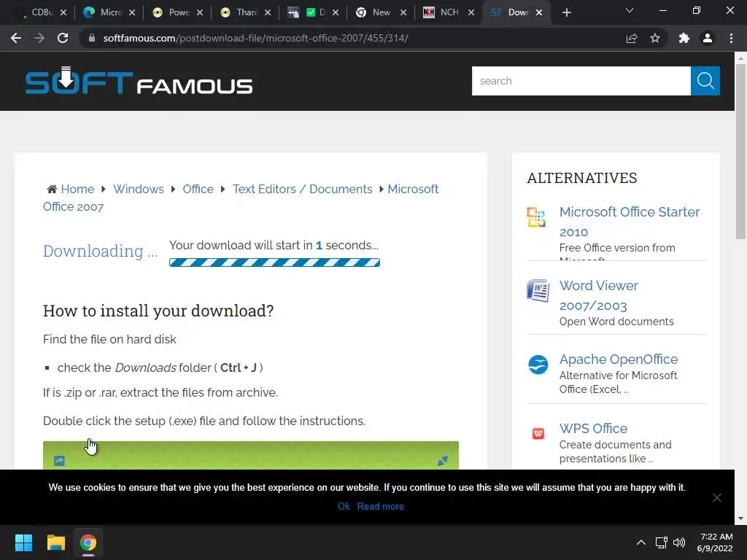
Task: View site security lock information
Action: (92, 38)
